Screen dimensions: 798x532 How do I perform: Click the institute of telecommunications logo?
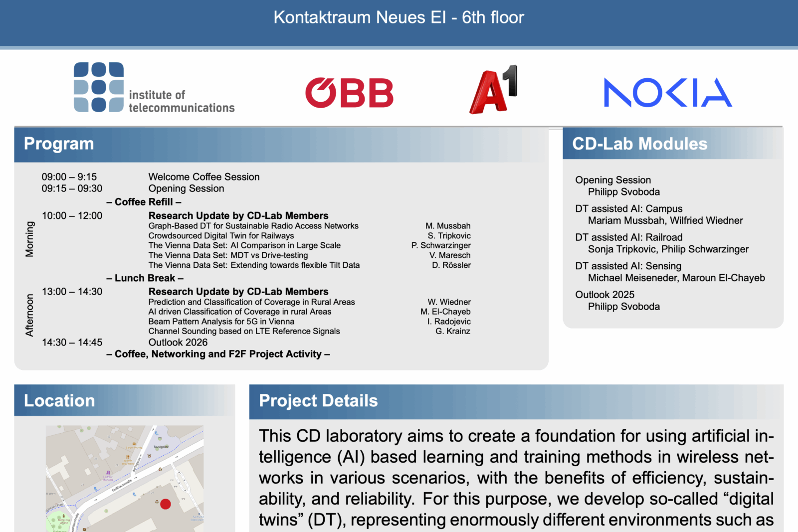154,88
